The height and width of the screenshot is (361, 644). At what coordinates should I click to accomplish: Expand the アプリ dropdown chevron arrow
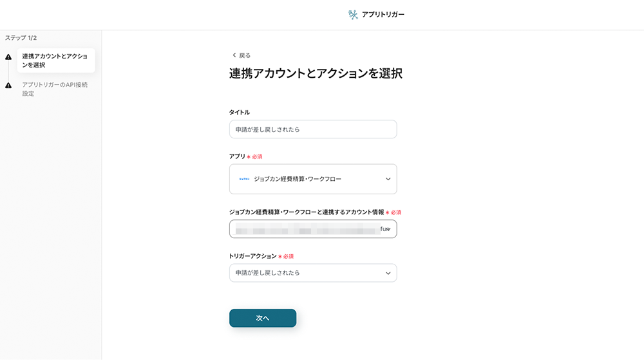(388, 179)
